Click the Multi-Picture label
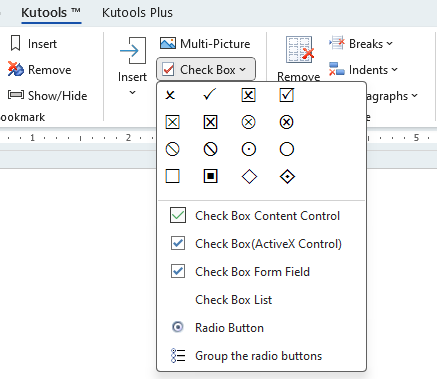This screenshot has width=437, height=379. (x=215, y=43)
